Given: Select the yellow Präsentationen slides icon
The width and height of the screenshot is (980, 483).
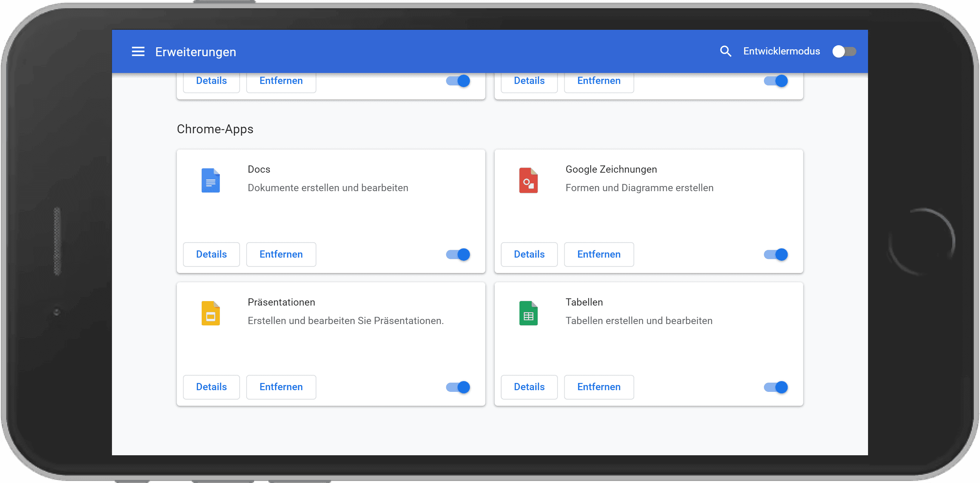Looking at the screenshot, I should pyautogui.click(x=211, y=313).
